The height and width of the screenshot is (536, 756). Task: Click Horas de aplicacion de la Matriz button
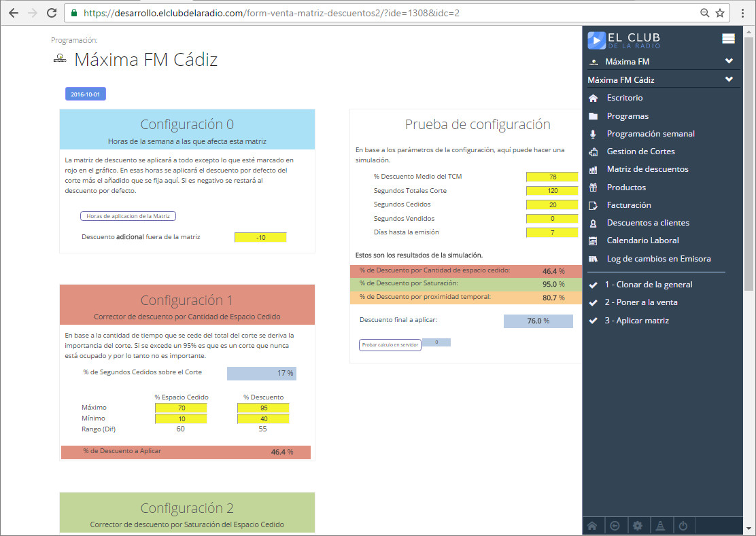tap(128, 216)
